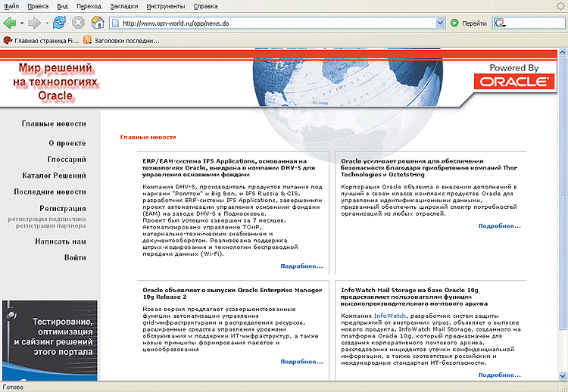Open the Forward button history dropdown
Image resolution: width=568 pixels, height=392 pixels.
(47, 23)
